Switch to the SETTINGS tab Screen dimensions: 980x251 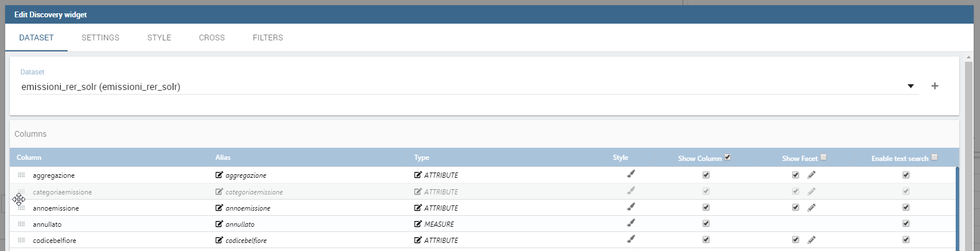tap(101, 38)
